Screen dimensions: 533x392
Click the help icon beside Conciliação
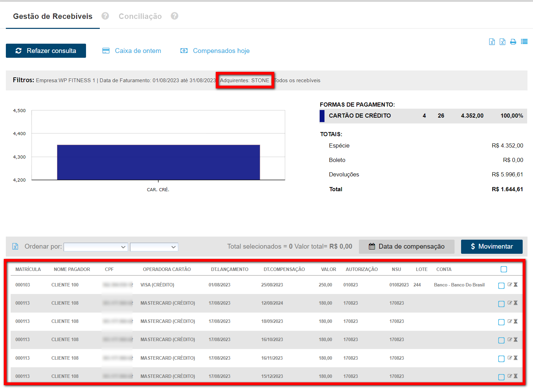(174, 16)
